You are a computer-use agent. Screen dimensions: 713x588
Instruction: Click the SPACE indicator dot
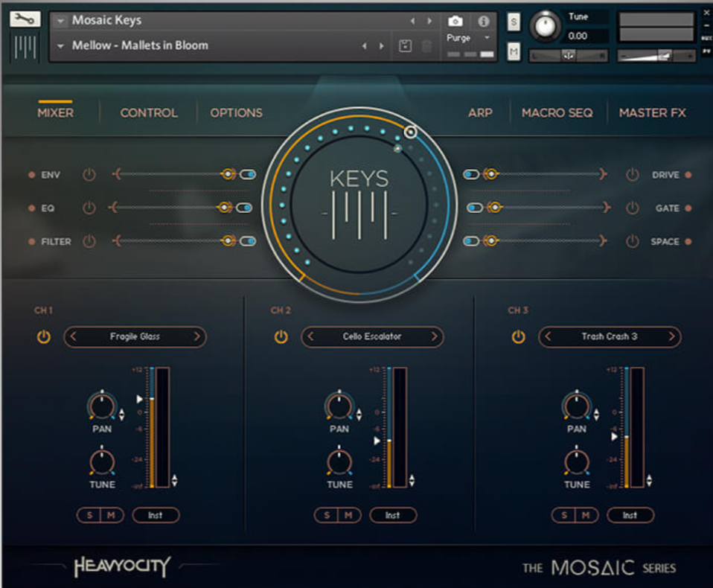[x=688, y=241]
